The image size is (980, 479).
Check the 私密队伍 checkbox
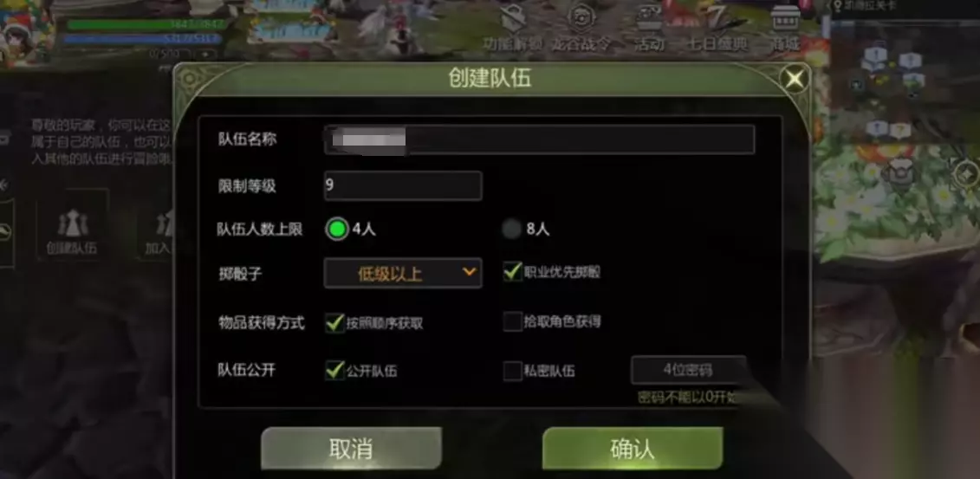[x=512, y=371]
